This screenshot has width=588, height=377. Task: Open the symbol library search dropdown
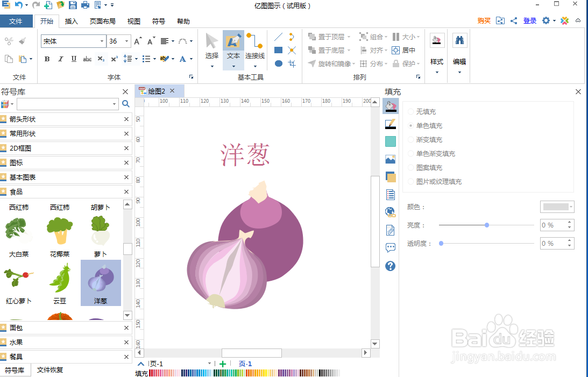[x=115, y=104]
